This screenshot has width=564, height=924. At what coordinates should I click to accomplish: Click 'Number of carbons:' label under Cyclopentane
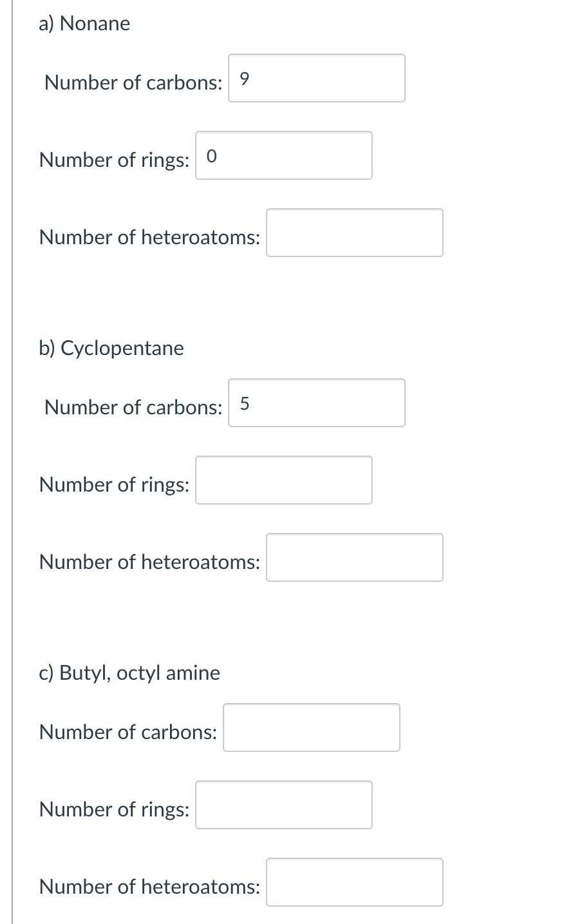[133, 408]
